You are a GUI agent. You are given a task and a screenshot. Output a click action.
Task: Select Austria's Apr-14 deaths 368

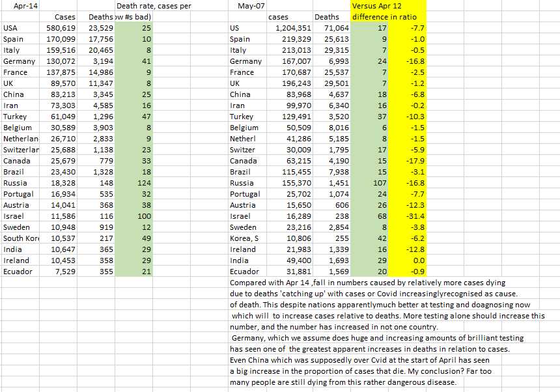pos(106,205)
